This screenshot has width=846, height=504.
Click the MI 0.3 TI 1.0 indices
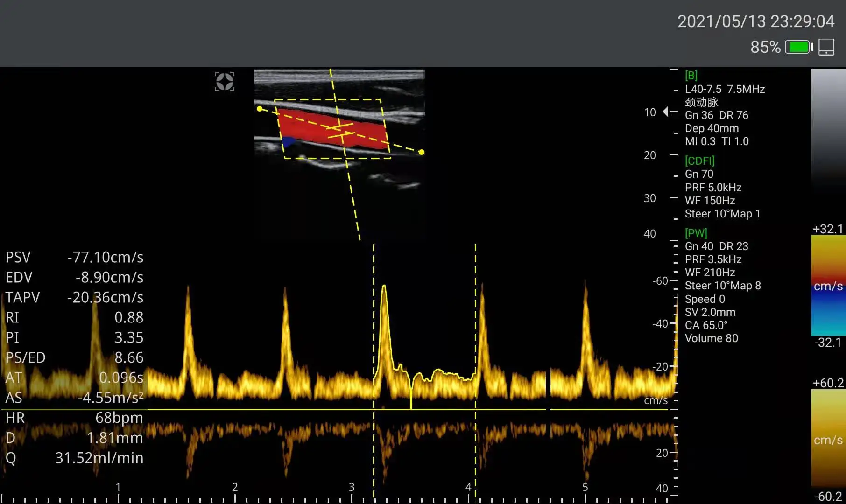pyautogui.click(x=717, y=141)
